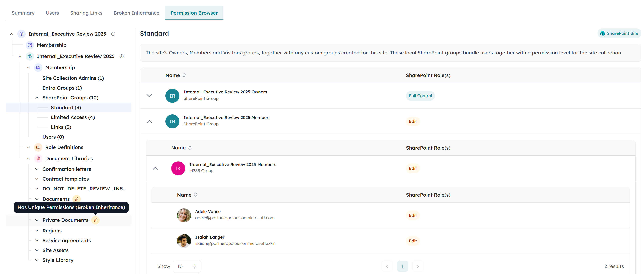Screen dimensions: 644x274
Task: Expand the Internal_Executive Review 2025 Owners row
Action: tap(149, 96)
